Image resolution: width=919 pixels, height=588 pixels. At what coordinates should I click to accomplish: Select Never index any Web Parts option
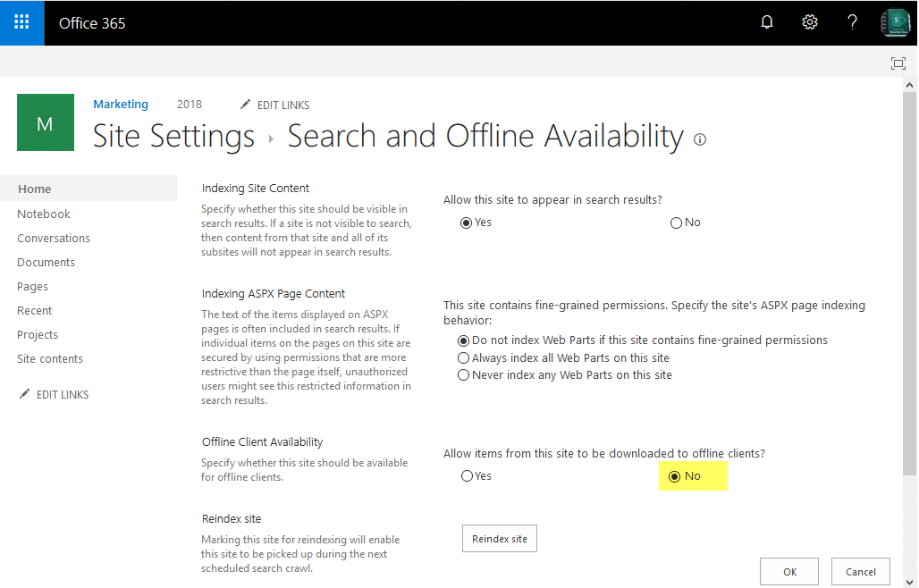pyautogui.click(x=463, y=374)
